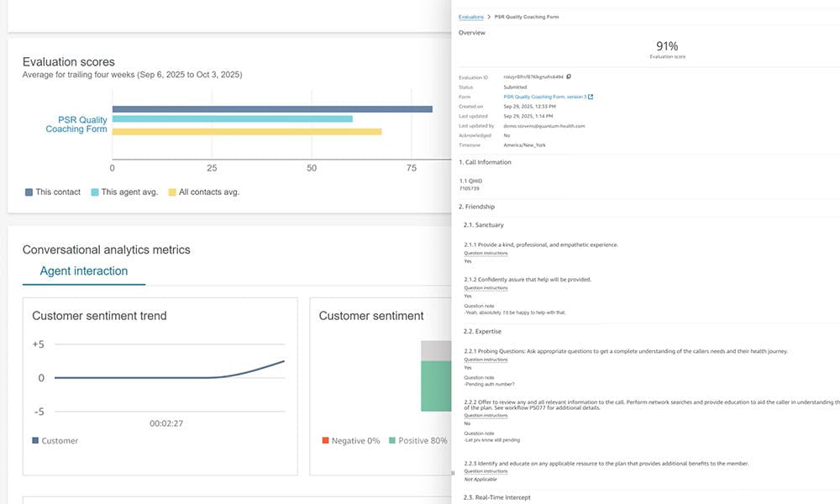The image size is (840, 504).
Task: Open the Evaluations breadcrumb link
Action: [x=470, y=16]
